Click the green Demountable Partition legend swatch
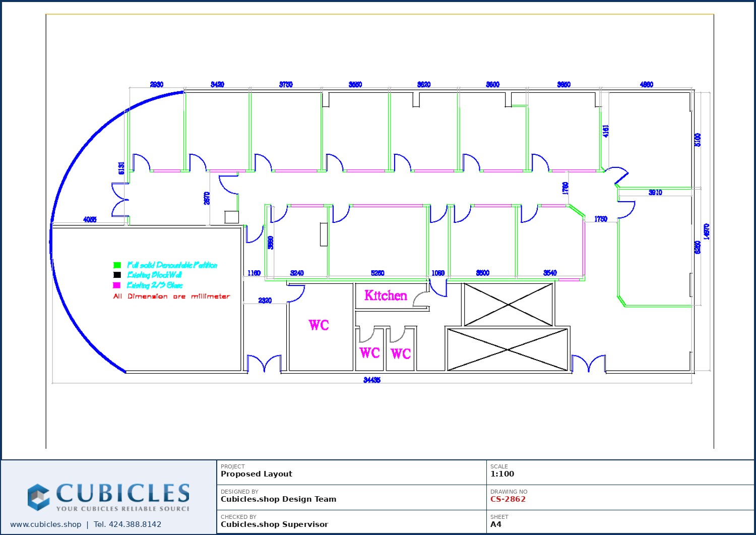The image size is (756, 535). click(x=117, y=265)
